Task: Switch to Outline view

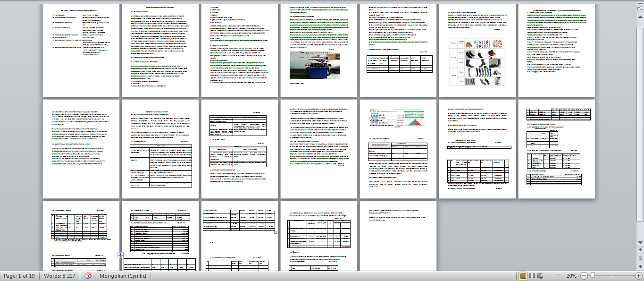Action: [x=549, y=276]
